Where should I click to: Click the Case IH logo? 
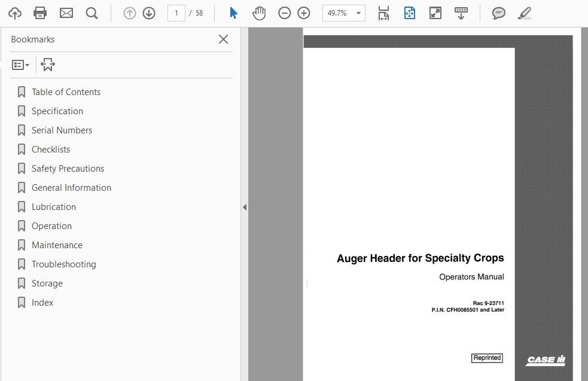click(546, 360)
